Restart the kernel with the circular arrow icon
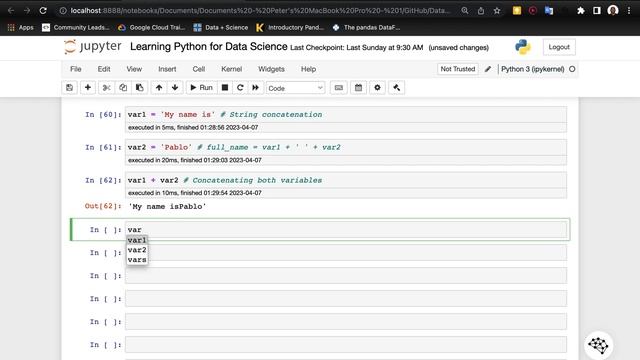Viewport: 640px width, 360px height. tap(240, 88)
